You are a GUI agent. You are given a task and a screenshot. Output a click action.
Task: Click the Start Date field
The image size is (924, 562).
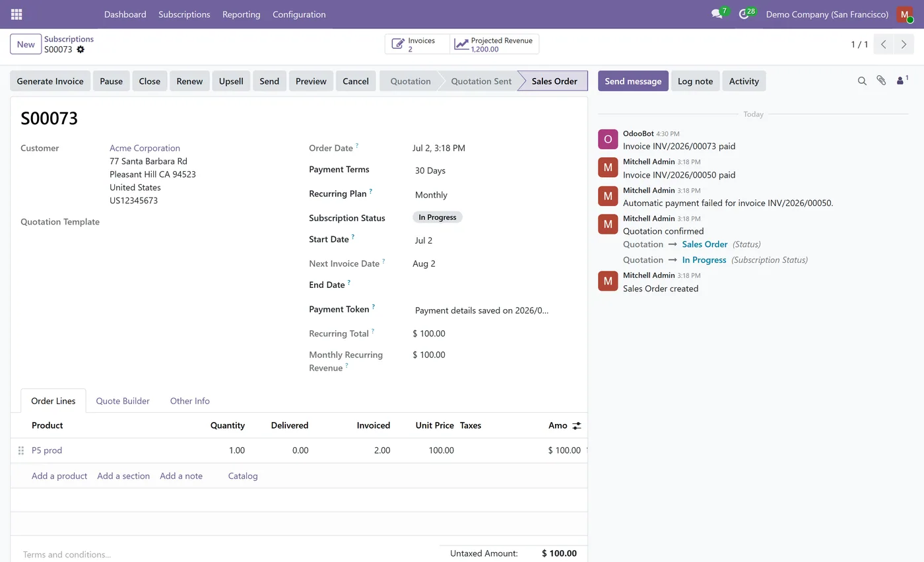[494, 240]
